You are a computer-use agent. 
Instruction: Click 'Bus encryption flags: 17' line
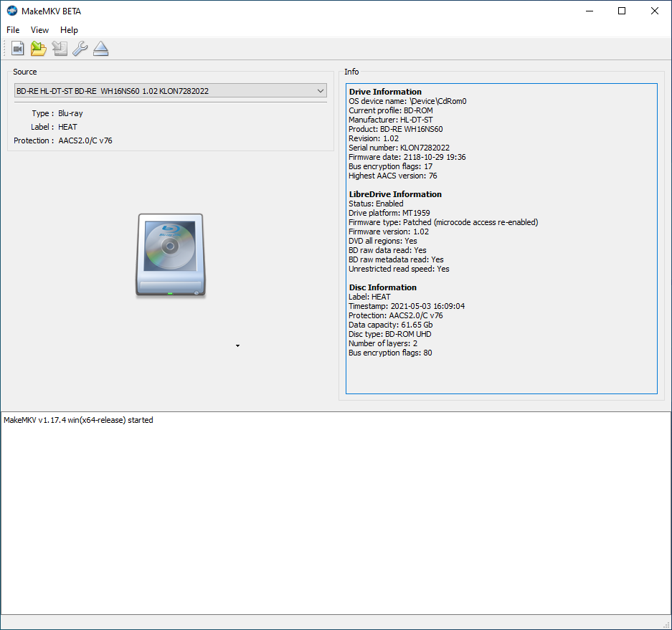click(390, 166)
